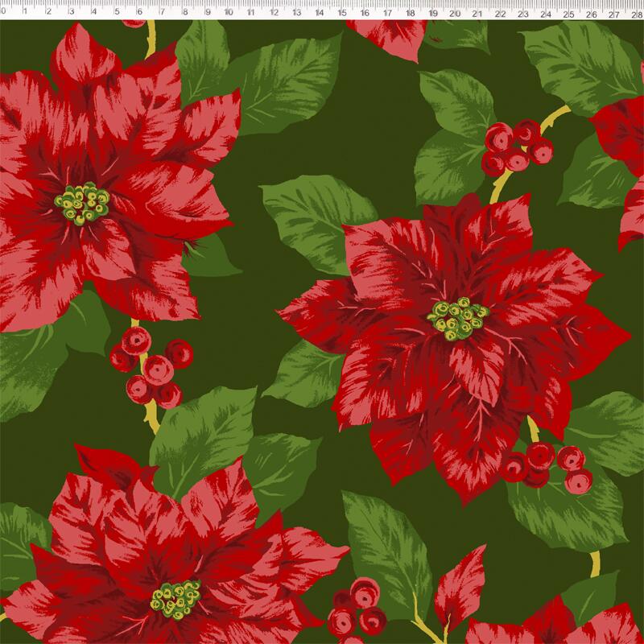Click the ruler mark labeled "25"
644x644 pixels.
569,14
